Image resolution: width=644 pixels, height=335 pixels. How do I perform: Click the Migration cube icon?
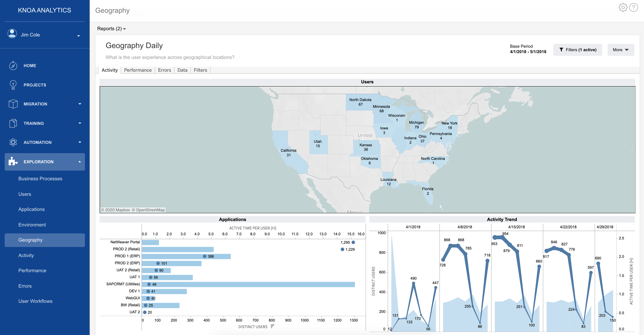(x=13, y=104)
